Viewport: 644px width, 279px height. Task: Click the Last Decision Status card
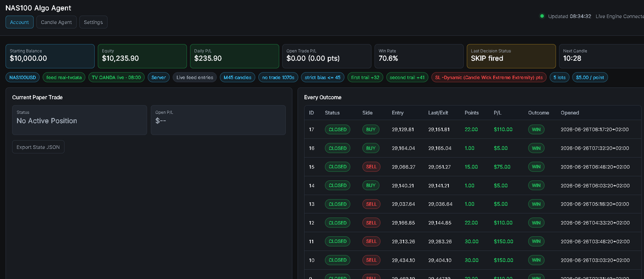[511, 56]
